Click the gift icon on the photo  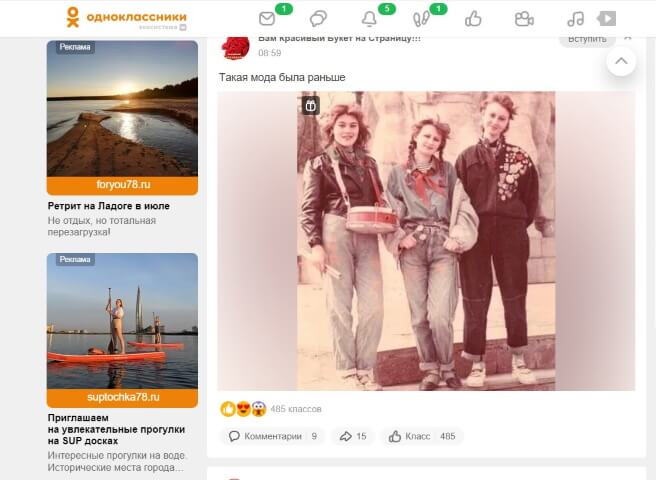[310, 105]
